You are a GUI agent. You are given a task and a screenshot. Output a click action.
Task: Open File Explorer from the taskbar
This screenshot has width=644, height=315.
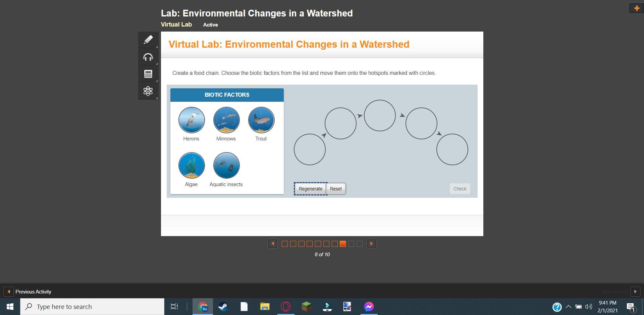[x=265, y=307]
